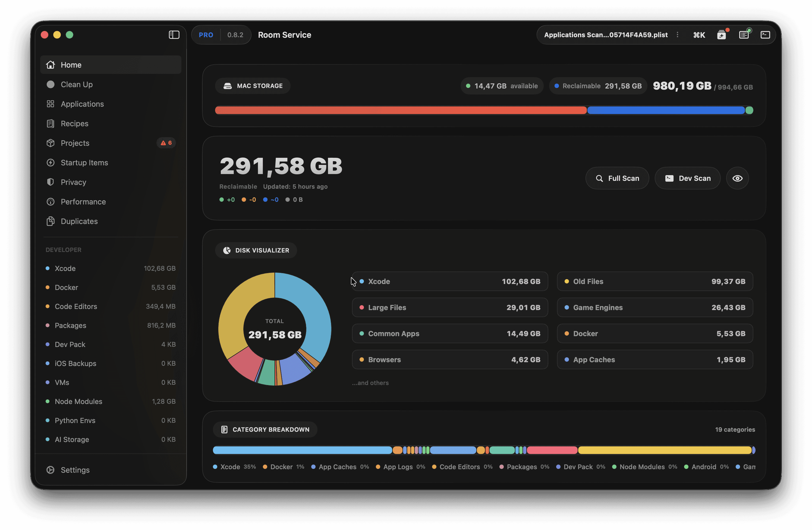This screenshot has height=530, width=812.
Task: Open Applications Scan...05714F4A59.plist selector
Action: [x=606, y=34]
